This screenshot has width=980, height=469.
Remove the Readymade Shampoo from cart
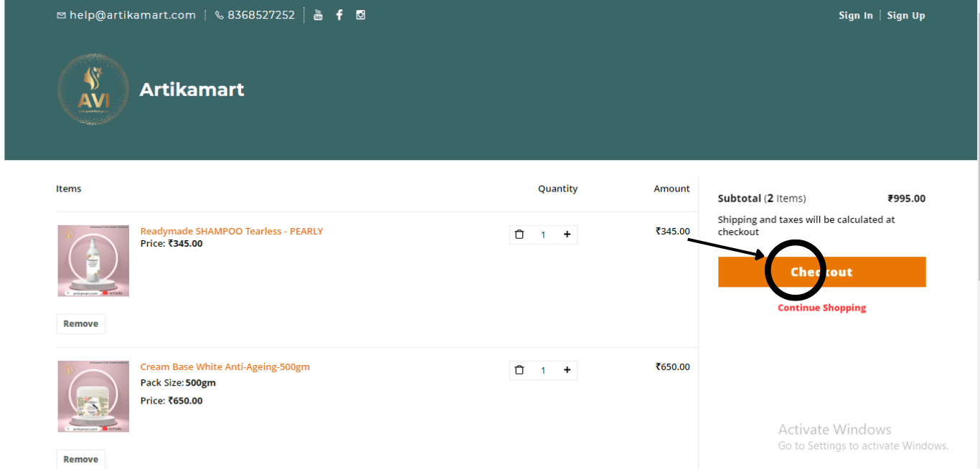pyautogui.click(x=81, y=324)
